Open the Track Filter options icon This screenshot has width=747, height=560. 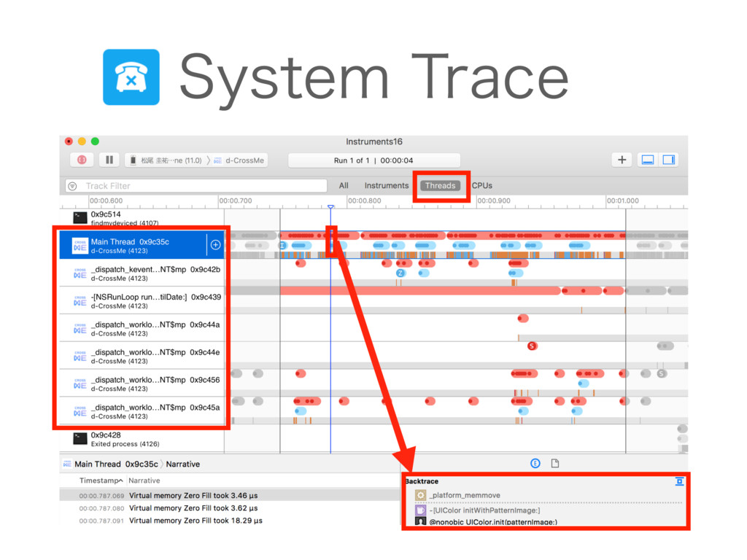(x=72, y=186)
